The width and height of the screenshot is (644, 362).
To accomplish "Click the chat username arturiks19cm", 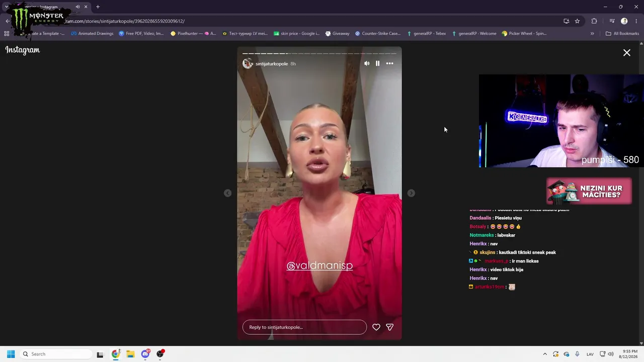I will pos(490,287).
